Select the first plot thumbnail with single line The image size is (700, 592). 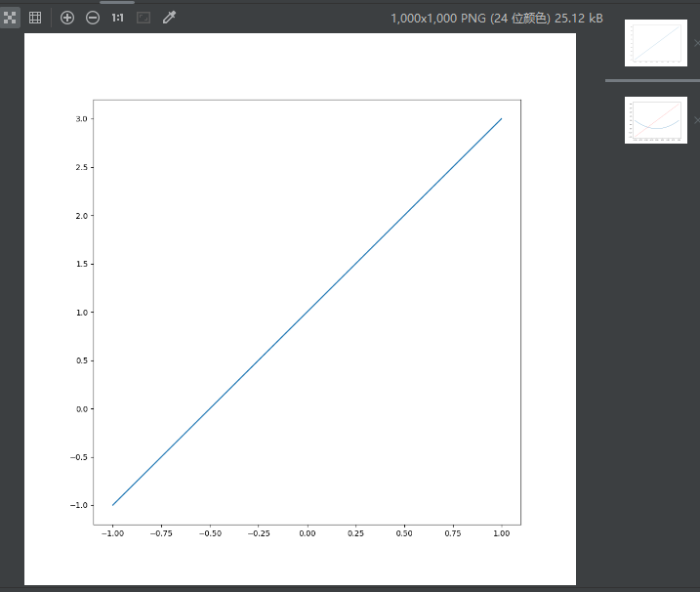pos(656,43)
